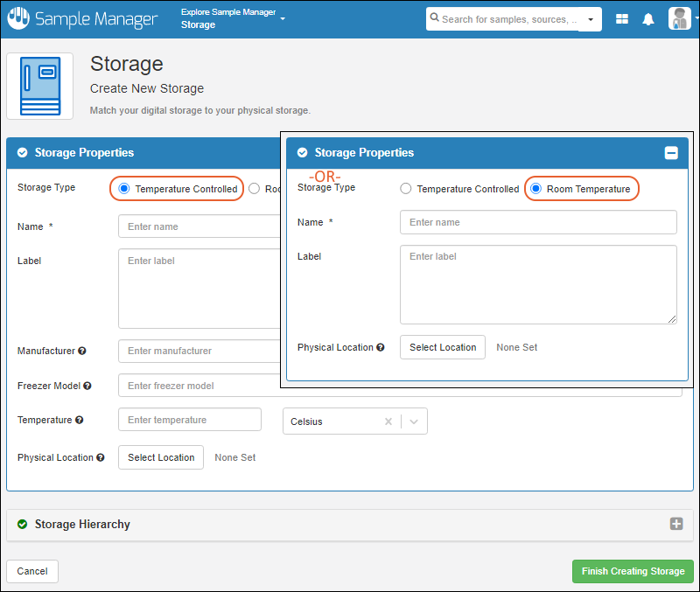Click Finish Creating Storage button

(632, 571)
